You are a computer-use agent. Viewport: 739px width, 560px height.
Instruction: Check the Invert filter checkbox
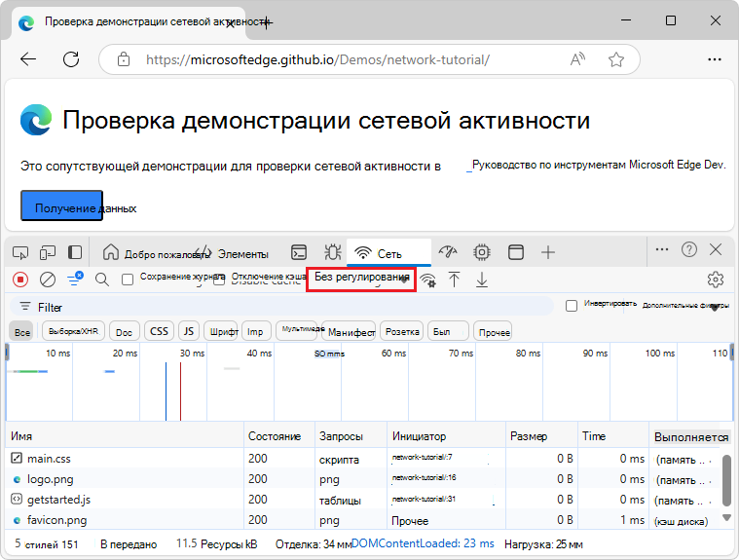point(572,306)
